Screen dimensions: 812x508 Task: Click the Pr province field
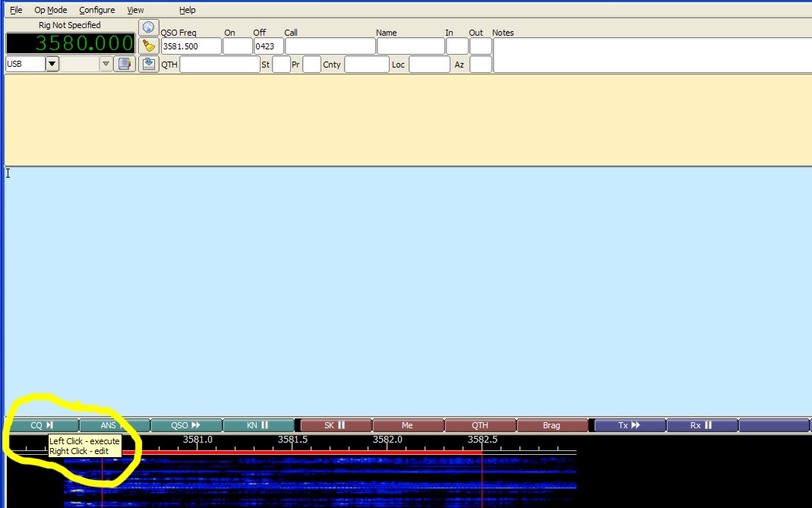(311, 65)
